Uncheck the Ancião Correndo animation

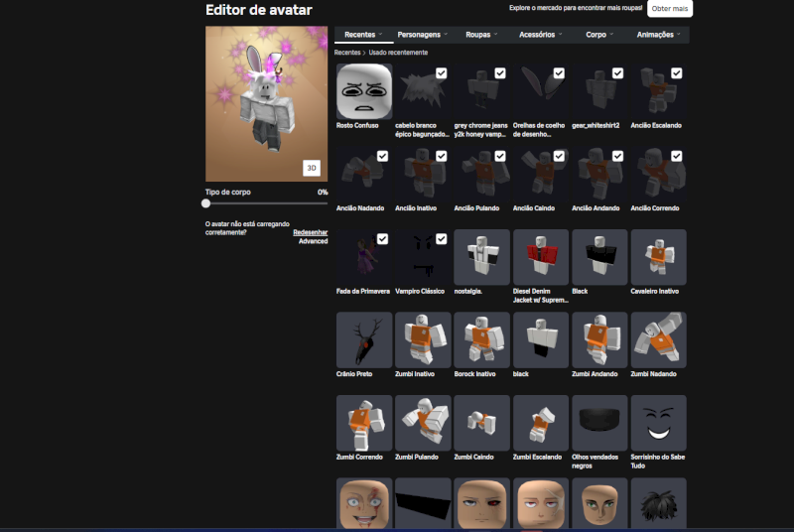pyautogui.click(x=676, y=157)
